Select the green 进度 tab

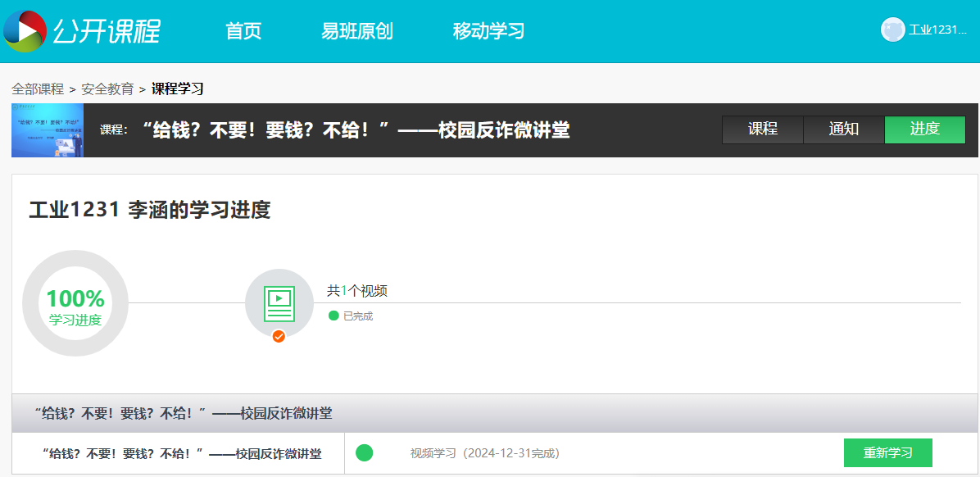pos(925,129)
